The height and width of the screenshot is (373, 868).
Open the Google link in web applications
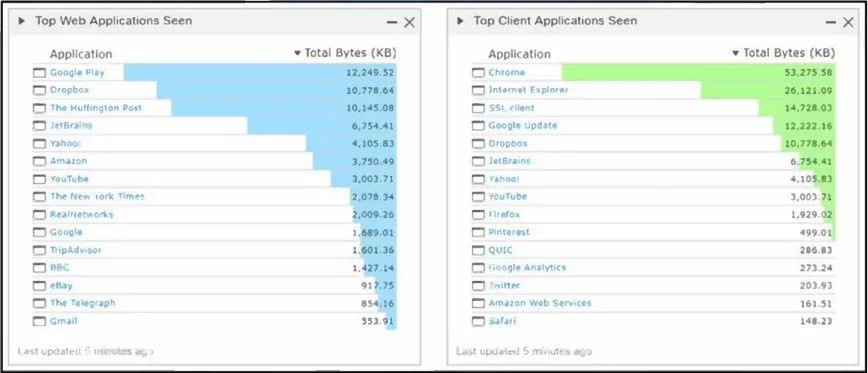(66, 232)
